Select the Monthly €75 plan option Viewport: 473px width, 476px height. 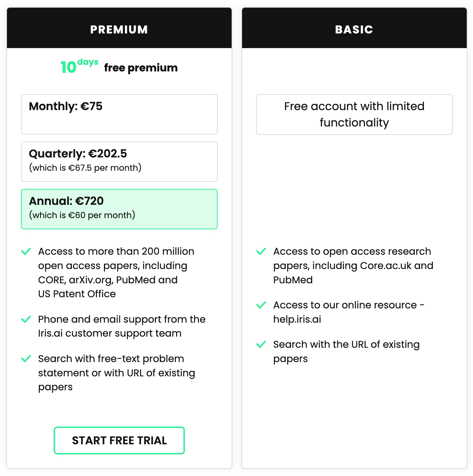pos(119,114)
